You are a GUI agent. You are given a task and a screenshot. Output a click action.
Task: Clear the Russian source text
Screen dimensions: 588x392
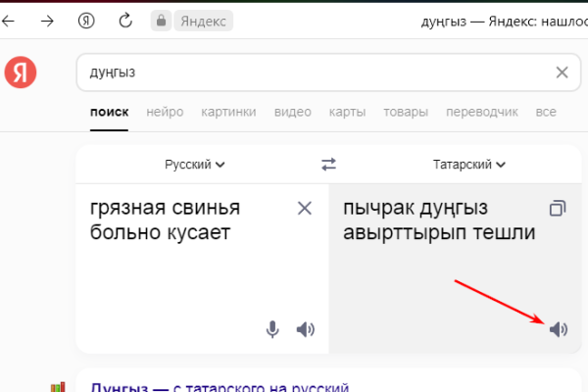click(x=305, y=208)
